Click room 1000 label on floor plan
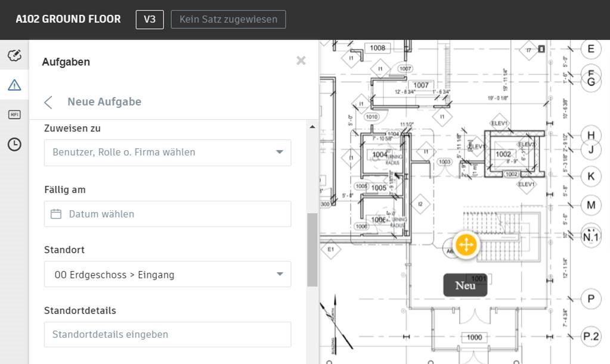 pyautogui.click(x=474, y=337)
